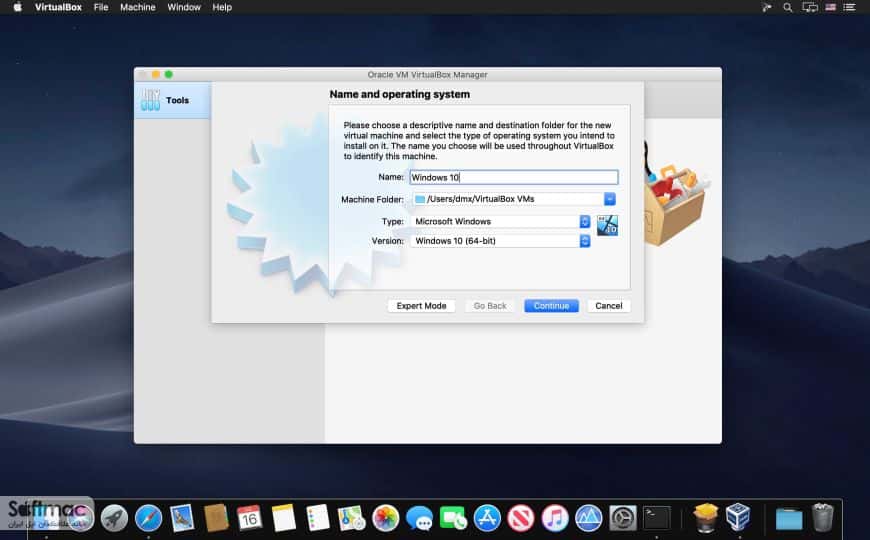The image size is (870, 540).
Task: Click the Go Back button
Action: 490,306
